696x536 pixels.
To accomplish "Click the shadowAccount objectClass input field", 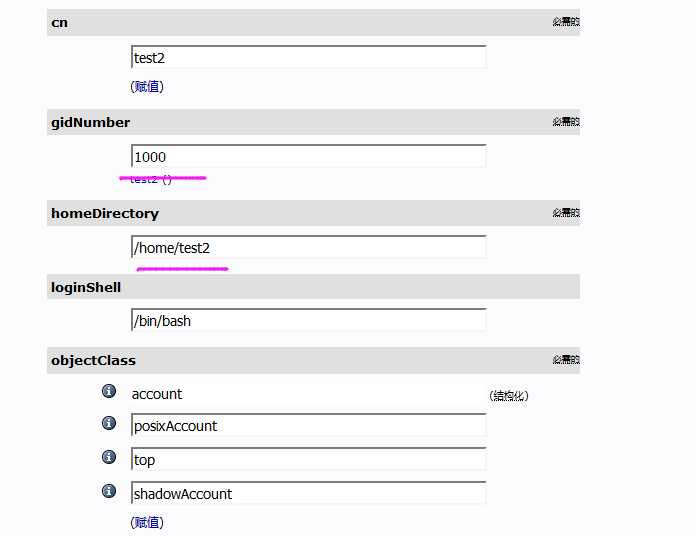I will pos(308,493).
